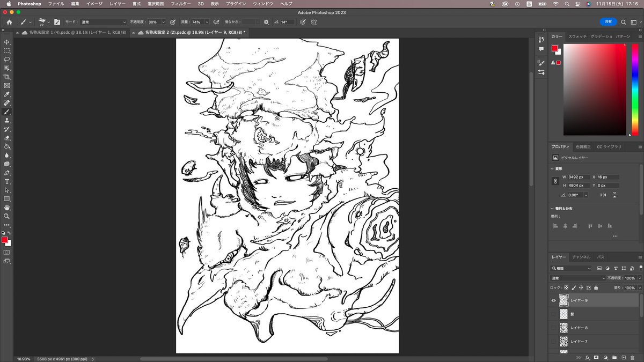Select the Pen tool
644x362 pixels.
[7, 173]
